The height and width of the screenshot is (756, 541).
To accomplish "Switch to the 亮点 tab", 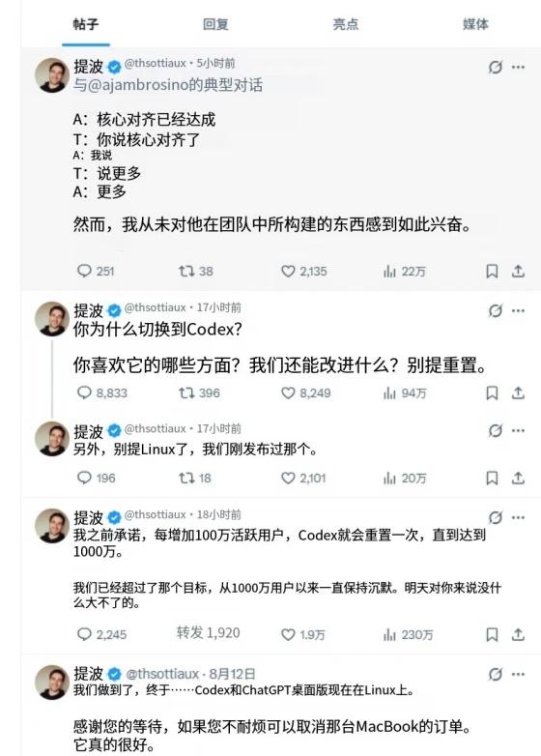I will pyautogui.click(x=346, y=24).
